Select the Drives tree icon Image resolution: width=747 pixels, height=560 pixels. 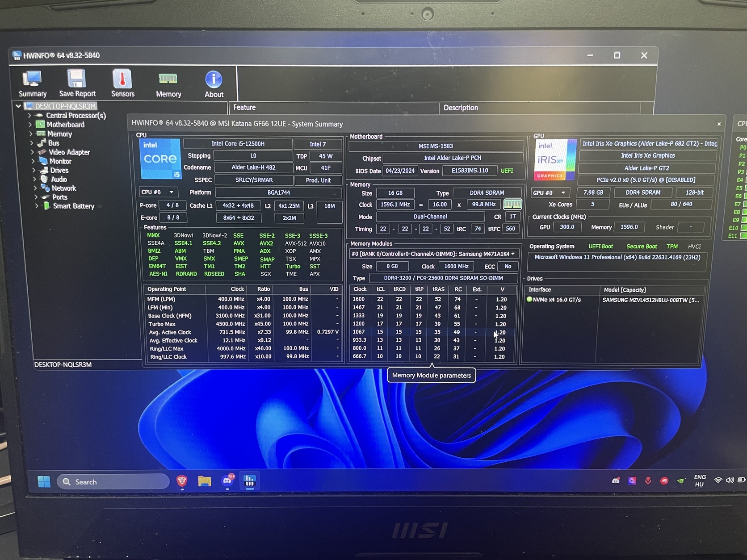[x=44, y=170]
